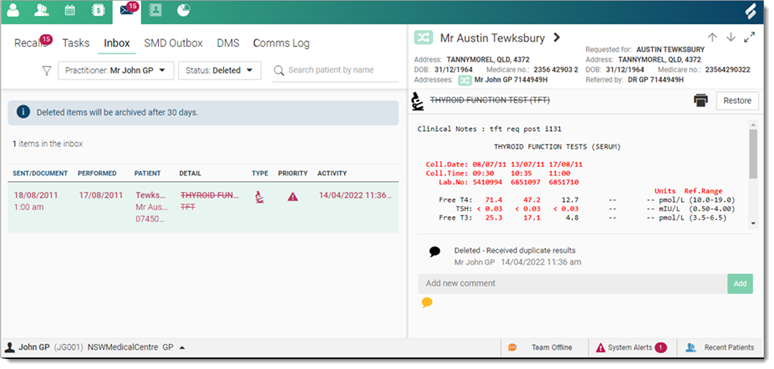Switch to the Recalls tab
This screenshot has height=369, width=774.
[x=31, y=43]
